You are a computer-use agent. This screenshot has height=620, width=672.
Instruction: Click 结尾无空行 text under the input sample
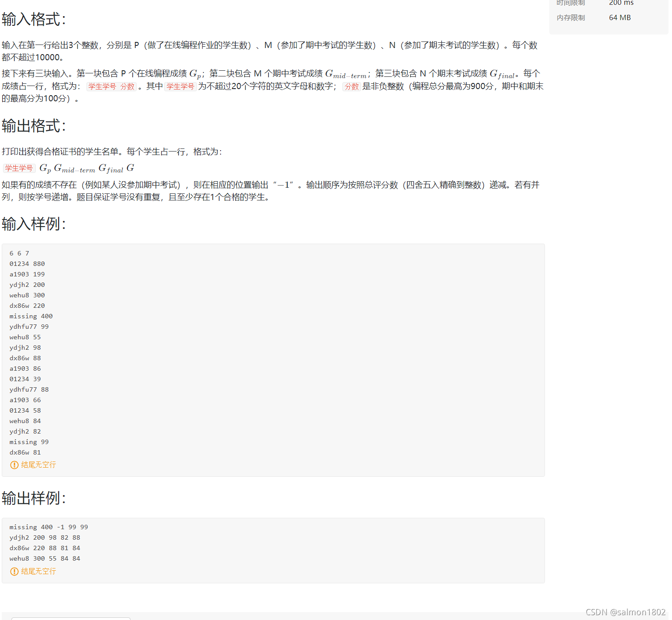[38, 465]
